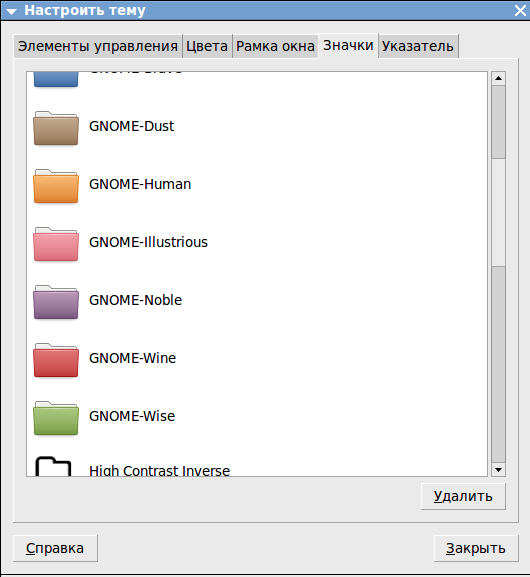This screenshot has width=530, height=577.
Task: Switch to the Указатель tab
Action: point(418,46)
